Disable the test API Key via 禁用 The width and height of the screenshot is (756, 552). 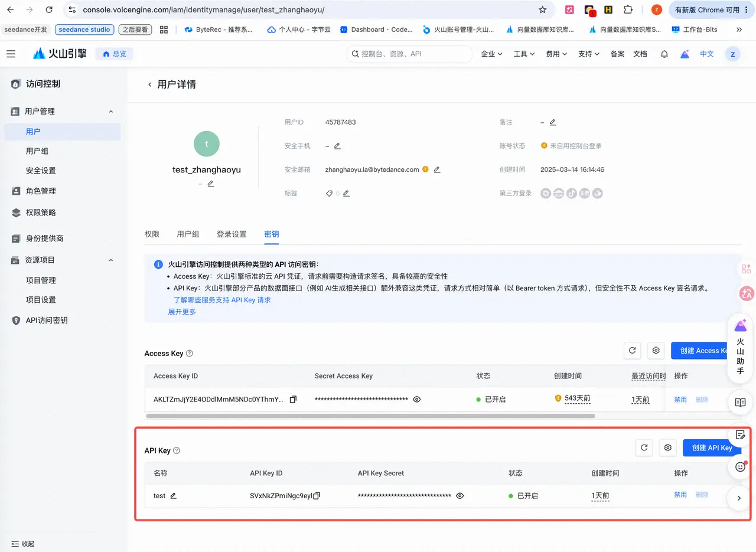pyautogui.click(x=680, y=495)
